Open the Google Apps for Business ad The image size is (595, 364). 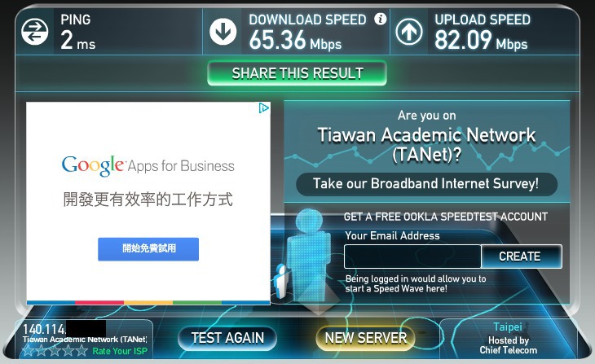click(148, 165)
